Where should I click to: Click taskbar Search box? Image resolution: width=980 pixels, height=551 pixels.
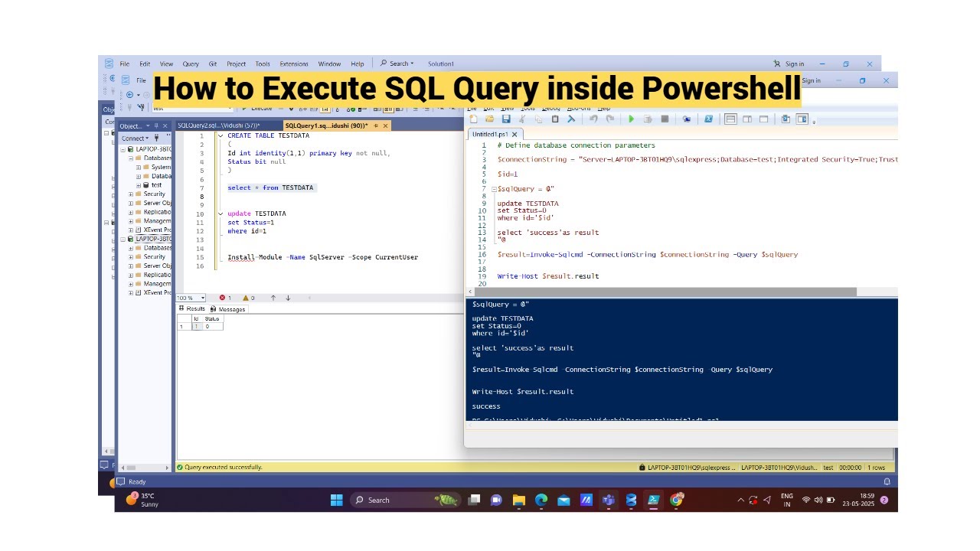tap(406, 500)
